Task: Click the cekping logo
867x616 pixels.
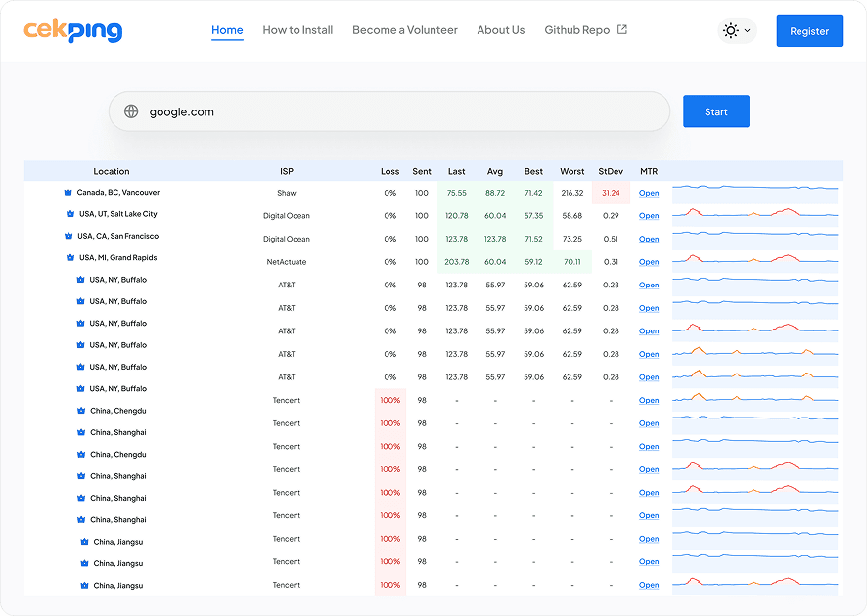Action: (73, 30)
